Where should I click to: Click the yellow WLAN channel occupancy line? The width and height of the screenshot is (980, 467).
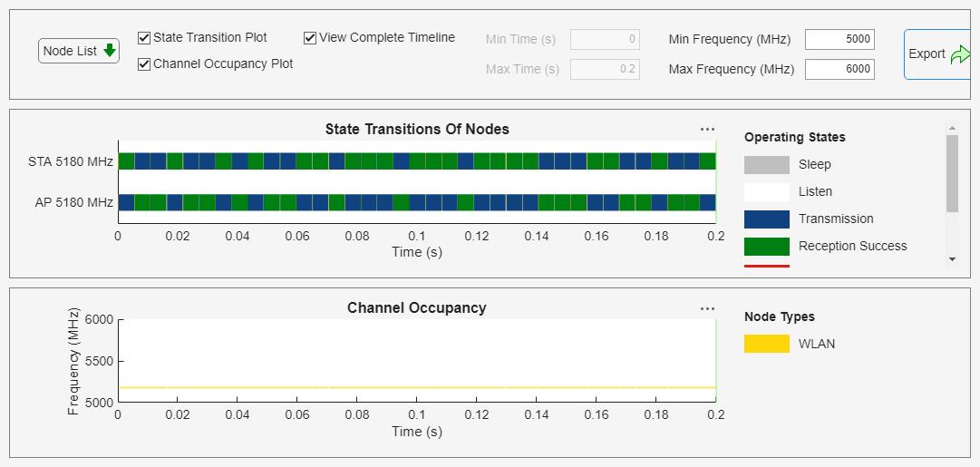(x=417, y=388)
